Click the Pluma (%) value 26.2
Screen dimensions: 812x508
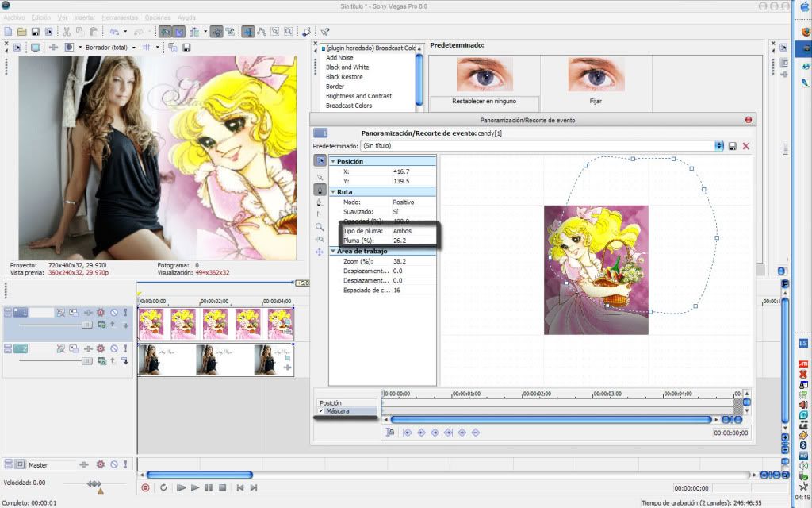400,241
